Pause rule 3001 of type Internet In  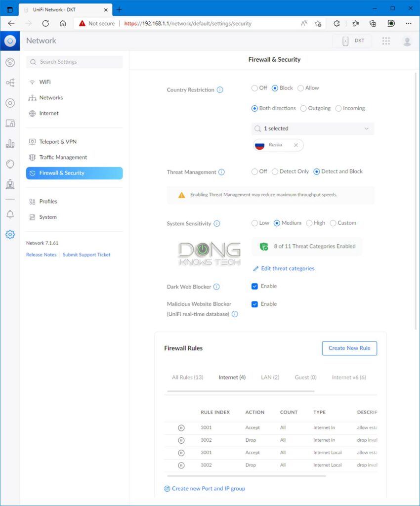181,428
